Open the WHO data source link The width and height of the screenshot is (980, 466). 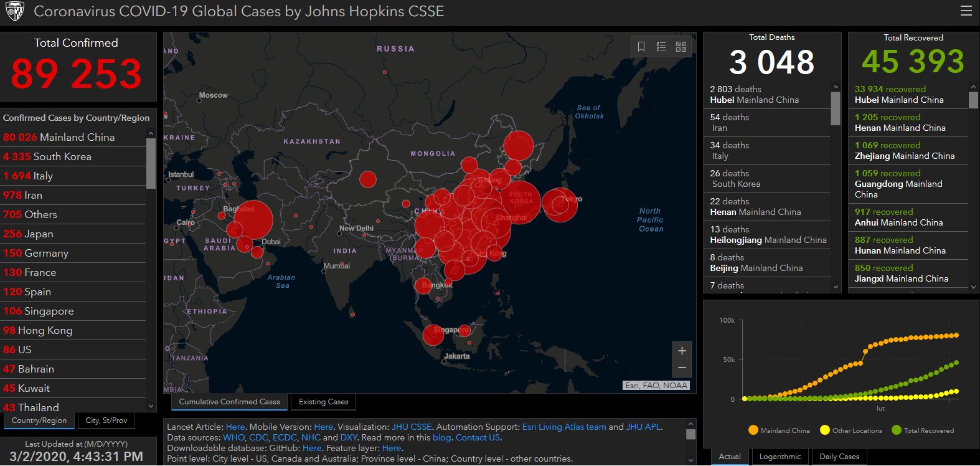pos(234,437)
